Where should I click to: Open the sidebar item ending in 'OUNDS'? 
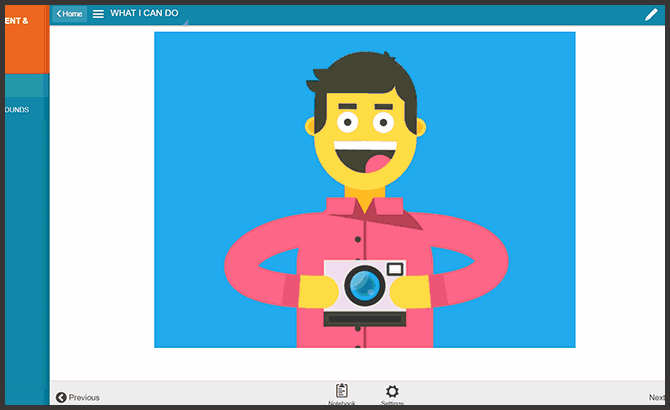coord(24,110)
